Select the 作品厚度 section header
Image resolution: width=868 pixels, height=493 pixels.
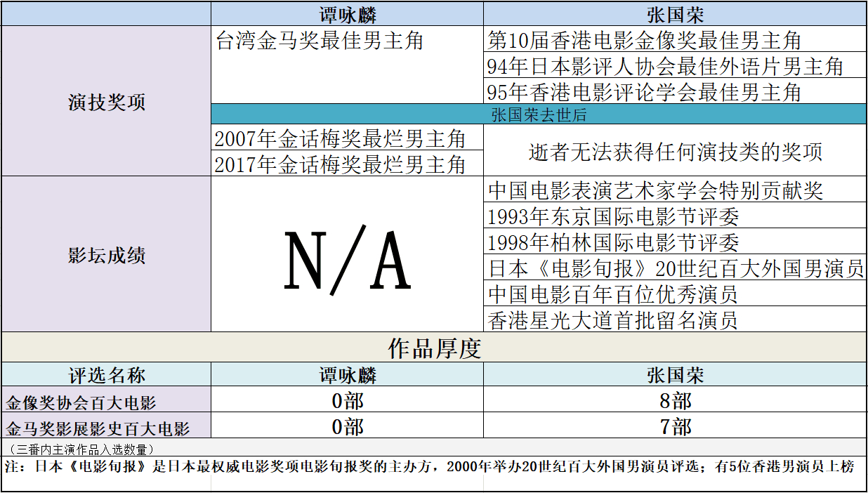coord(434,348)
